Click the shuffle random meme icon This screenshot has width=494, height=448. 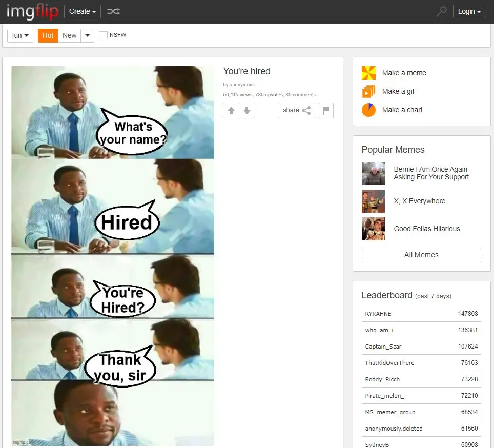(113, 11)
